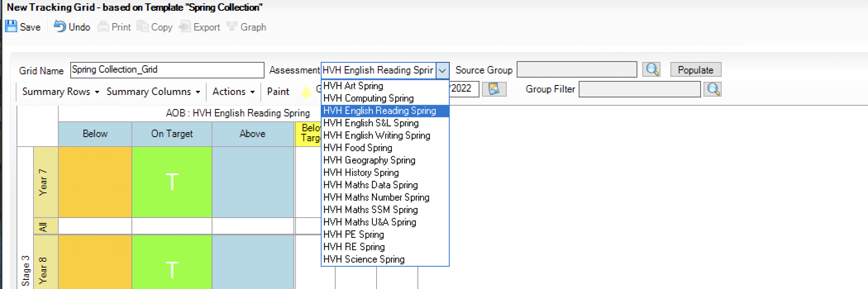Choose HVH Science Spring from list

tap(364, 259)
